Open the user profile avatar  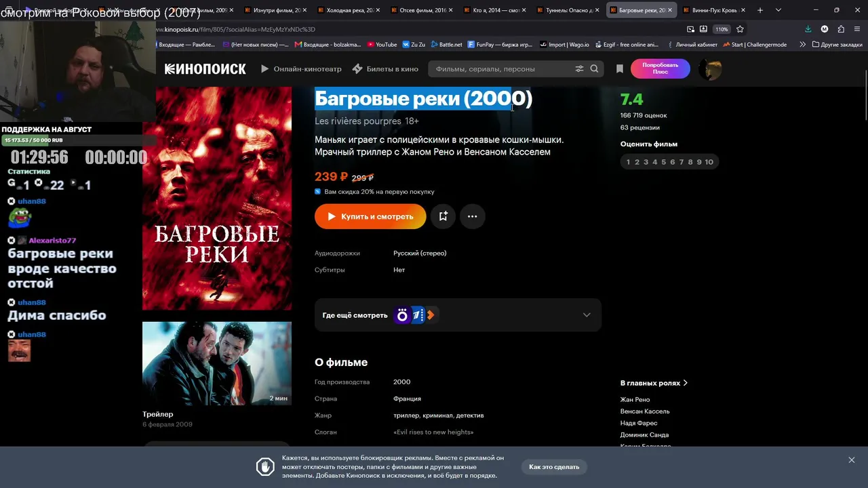[x=710, y=68]
